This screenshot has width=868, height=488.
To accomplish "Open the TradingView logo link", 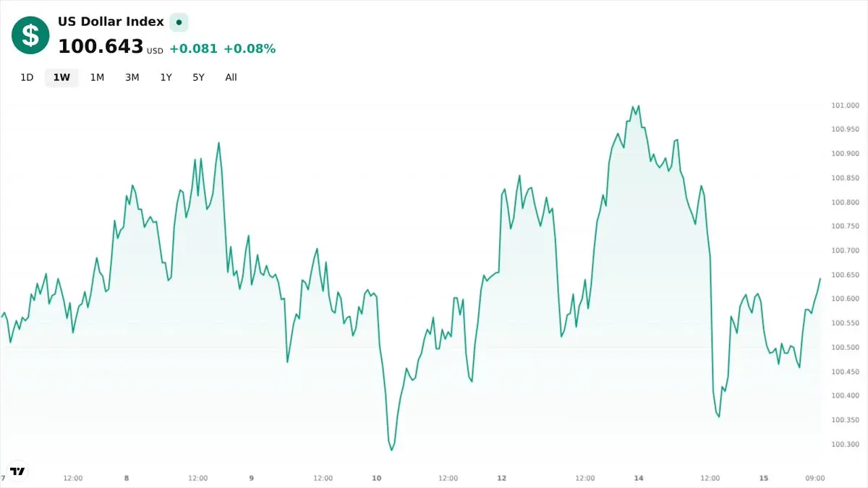I will 17,471.
